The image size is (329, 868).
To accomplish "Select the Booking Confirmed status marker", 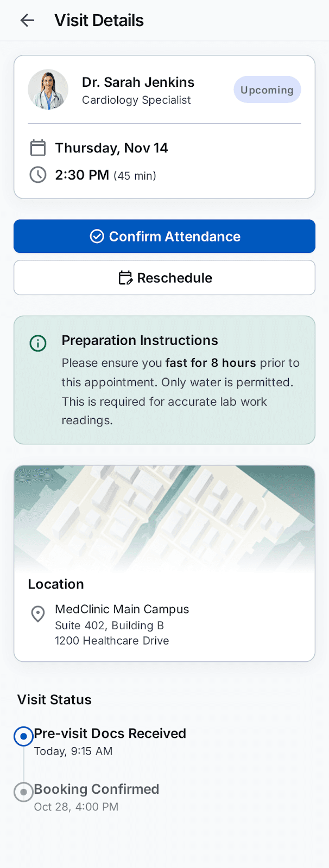I will click(23, 792).
